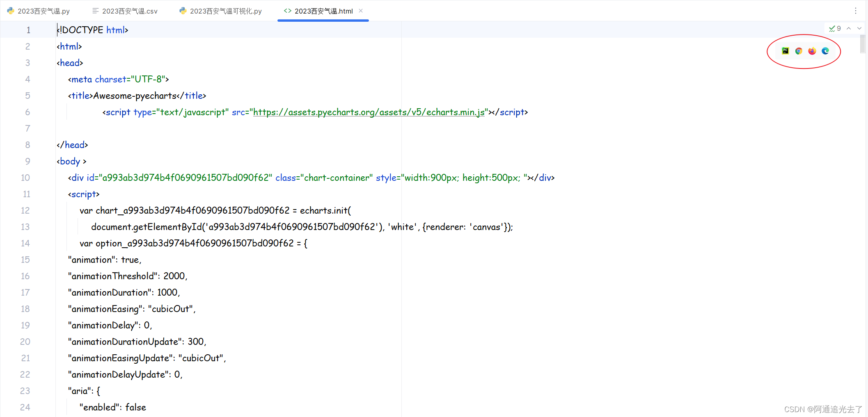Click '"animationDelay": 0,' line
The height and width of the screenshot is (417, 868).
(110, 326)
